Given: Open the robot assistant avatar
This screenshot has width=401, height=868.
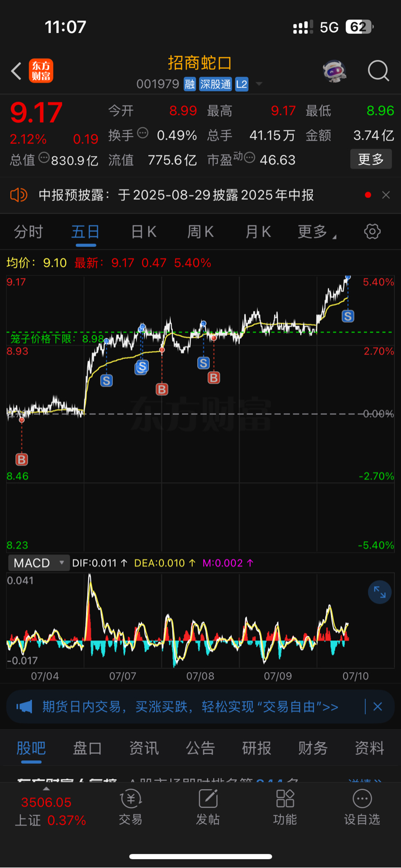Looking at the screenshot, I should [x=335, y=70].
